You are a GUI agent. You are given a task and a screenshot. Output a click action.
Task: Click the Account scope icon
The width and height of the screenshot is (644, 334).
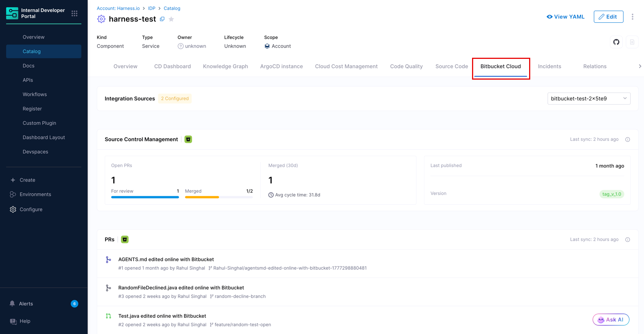tap(267, 46)
